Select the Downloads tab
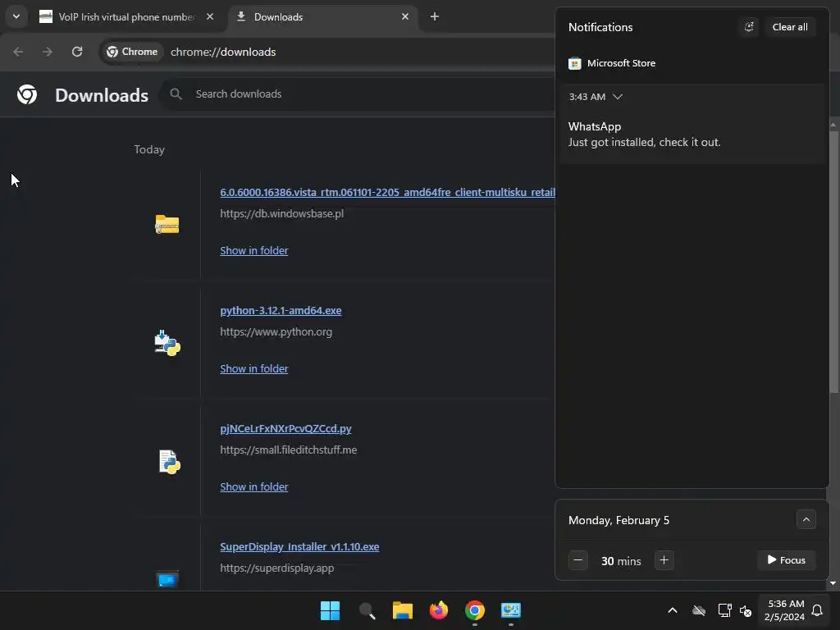 (x=322, y=17)
